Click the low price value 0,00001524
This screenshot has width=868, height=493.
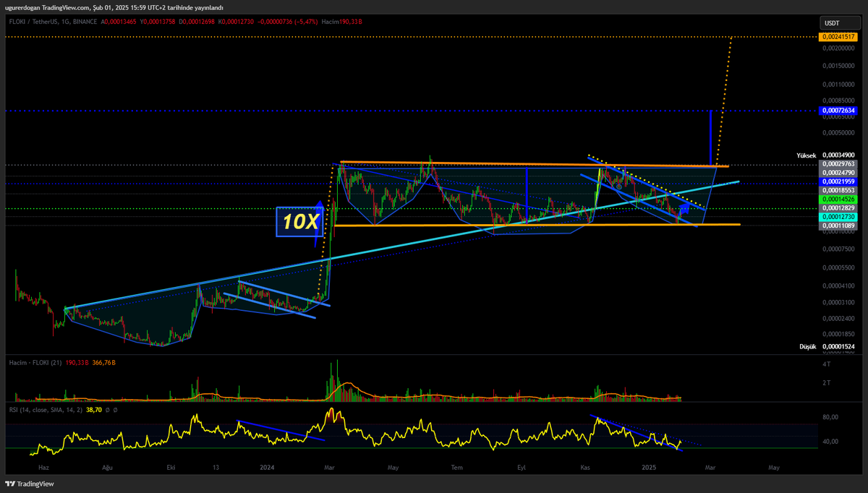pyautogui.click(x=838, y=347)
